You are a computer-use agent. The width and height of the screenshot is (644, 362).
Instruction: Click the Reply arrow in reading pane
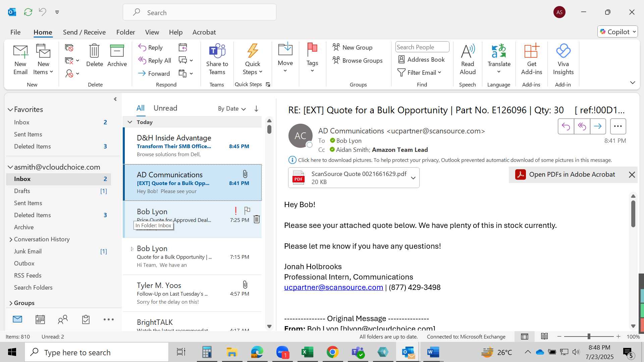tap(566, 126)
